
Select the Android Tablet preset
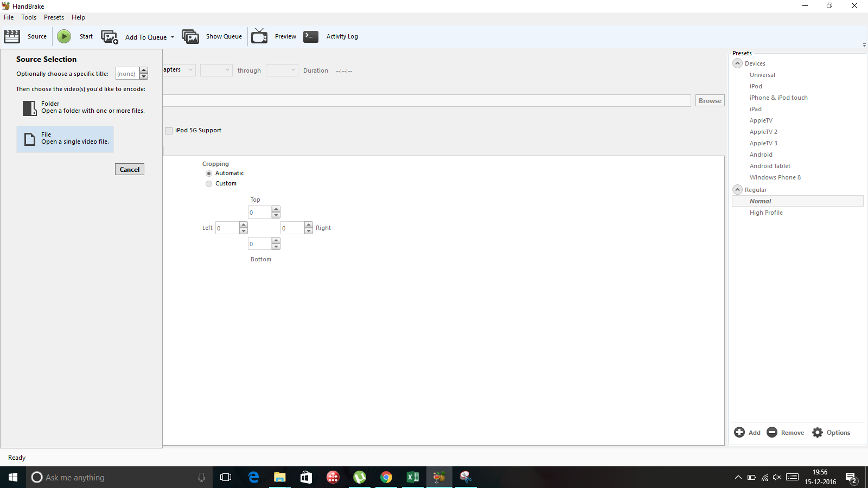770,166
